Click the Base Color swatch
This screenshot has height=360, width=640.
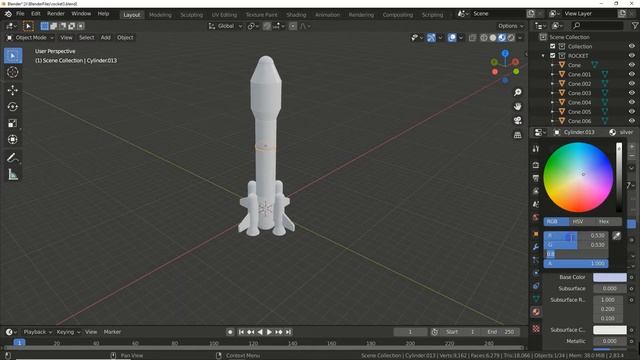[609, 277]
